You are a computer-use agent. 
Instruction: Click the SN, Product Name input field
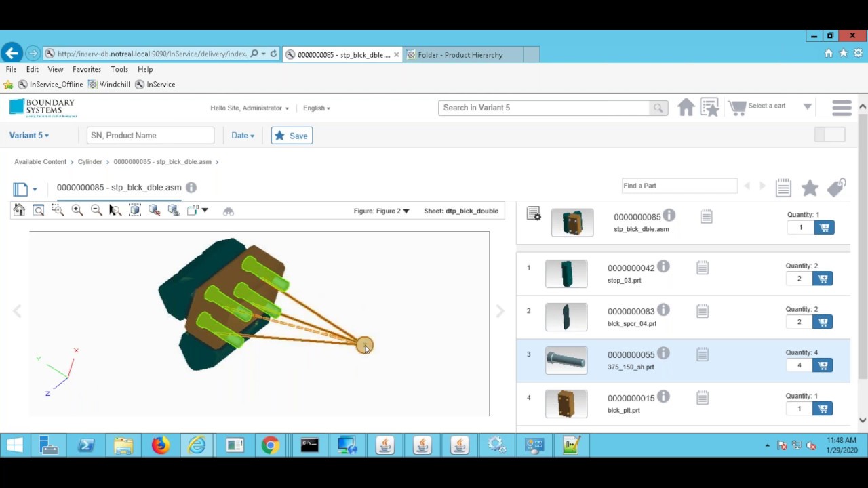[x=151, y=136]
